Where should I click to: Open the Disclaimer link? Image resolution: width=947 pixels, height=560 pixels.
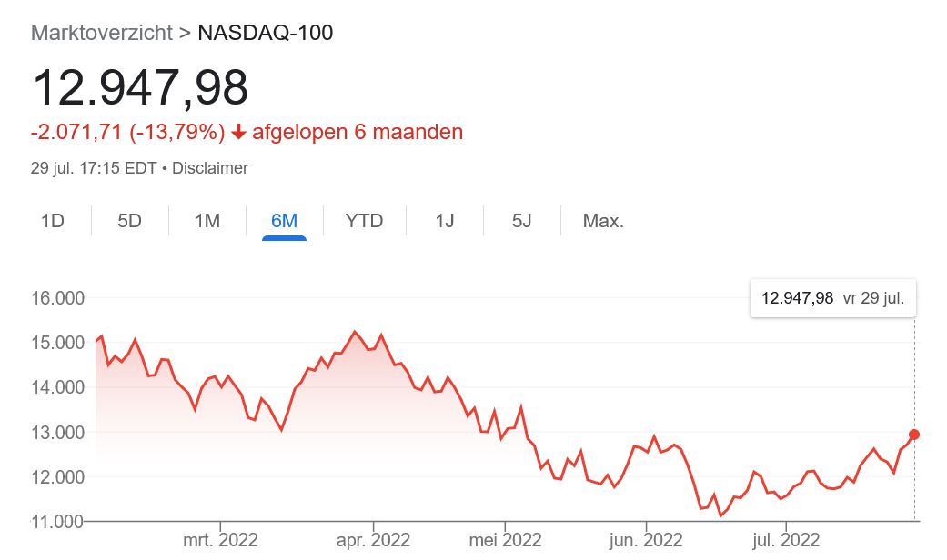(210, 167)
